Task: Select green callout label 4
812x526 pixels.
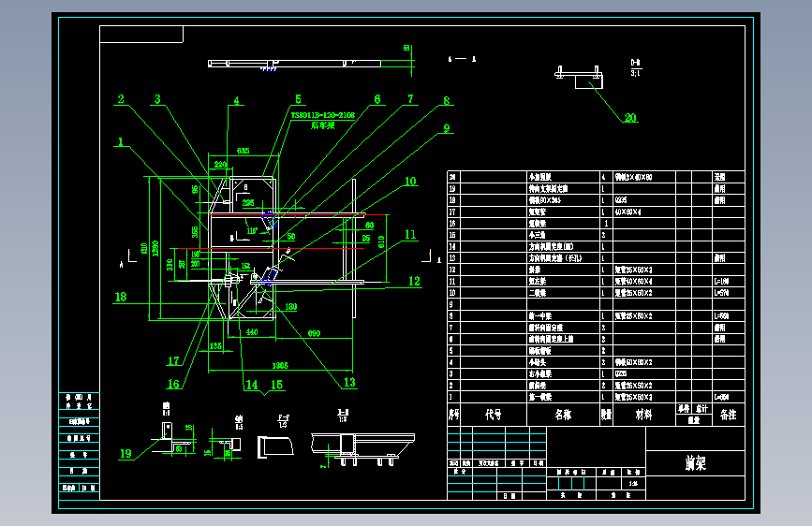Action: click(236, 101)
